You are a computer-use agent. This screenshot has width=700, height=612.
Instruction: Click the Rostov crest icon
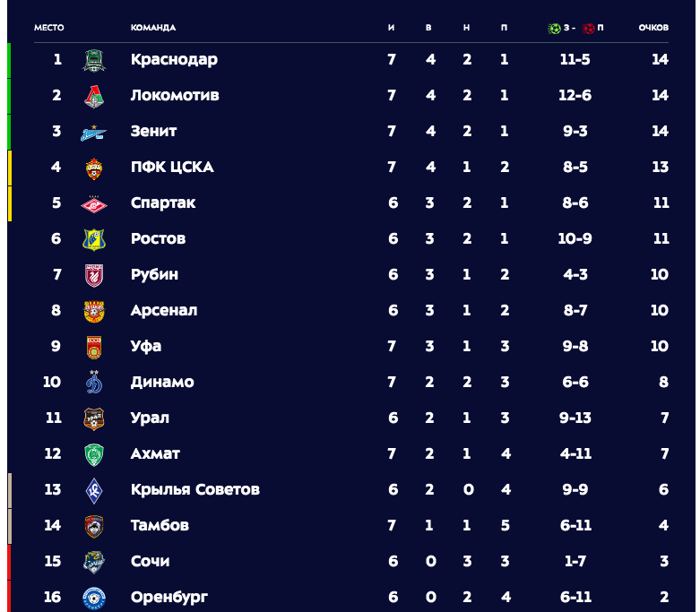pyautogui.click(x=94, y=240)
